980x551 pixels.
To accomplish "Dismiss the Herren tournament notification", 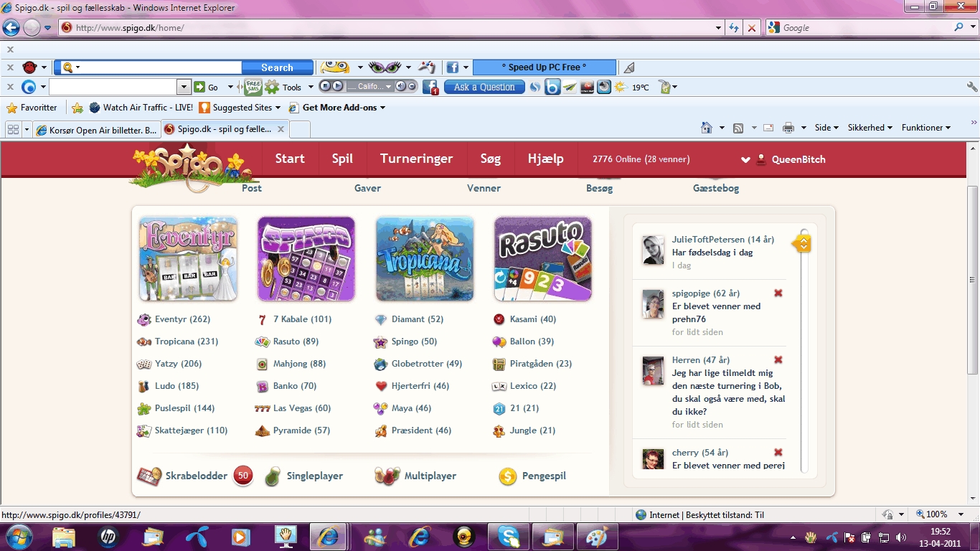I will (x=778, y=360).
